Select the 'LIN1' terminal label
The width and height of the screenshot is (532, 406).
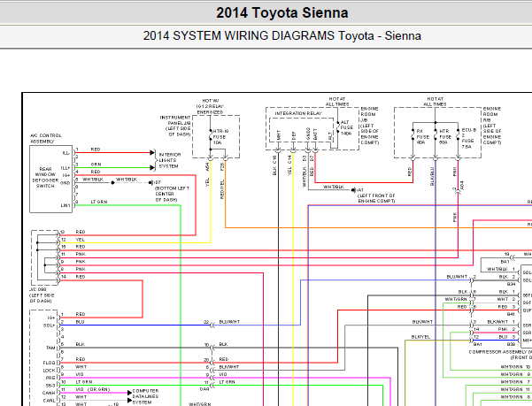coord(66,205)
